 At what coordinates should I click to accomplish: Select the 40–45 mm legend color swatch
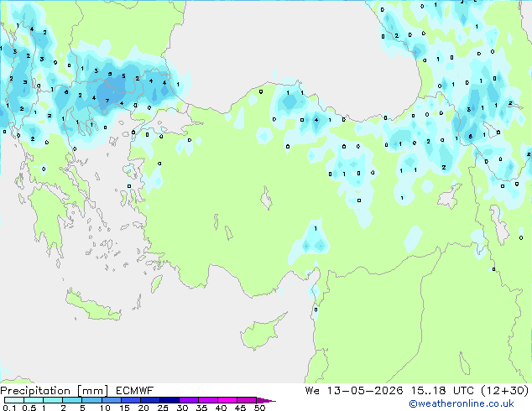pyautogui.click(x=227, y=400)
